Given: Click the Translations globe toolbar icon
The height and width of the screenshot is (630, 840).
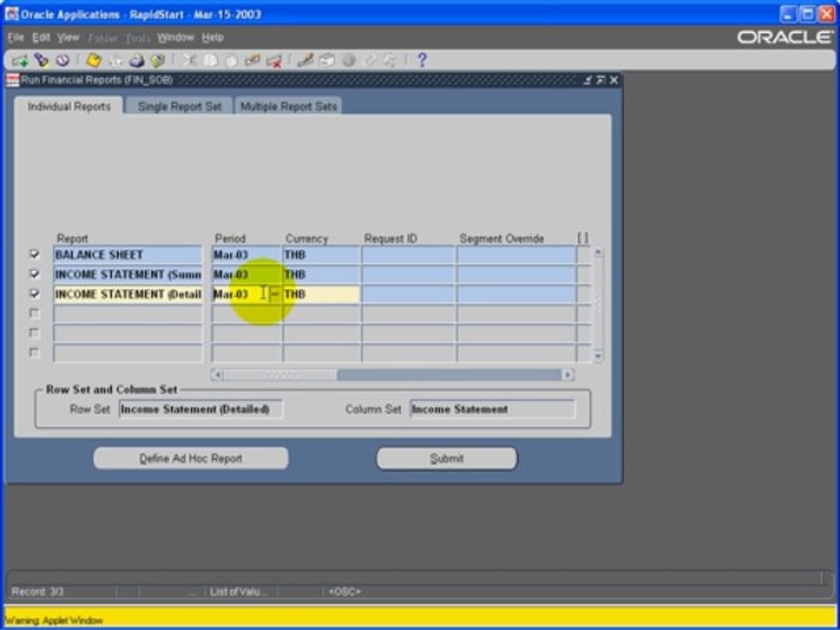Looking at the screenshot, I should coord(348,60).
